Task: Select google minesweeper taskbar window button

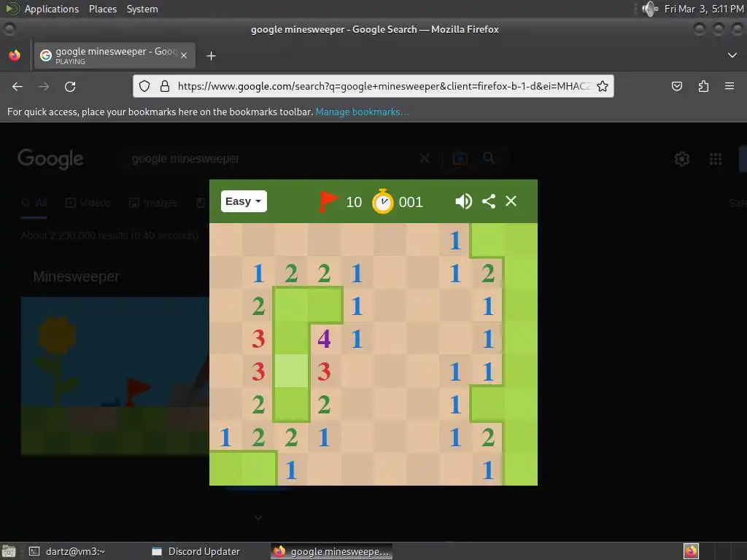Action: click(332, 551)
